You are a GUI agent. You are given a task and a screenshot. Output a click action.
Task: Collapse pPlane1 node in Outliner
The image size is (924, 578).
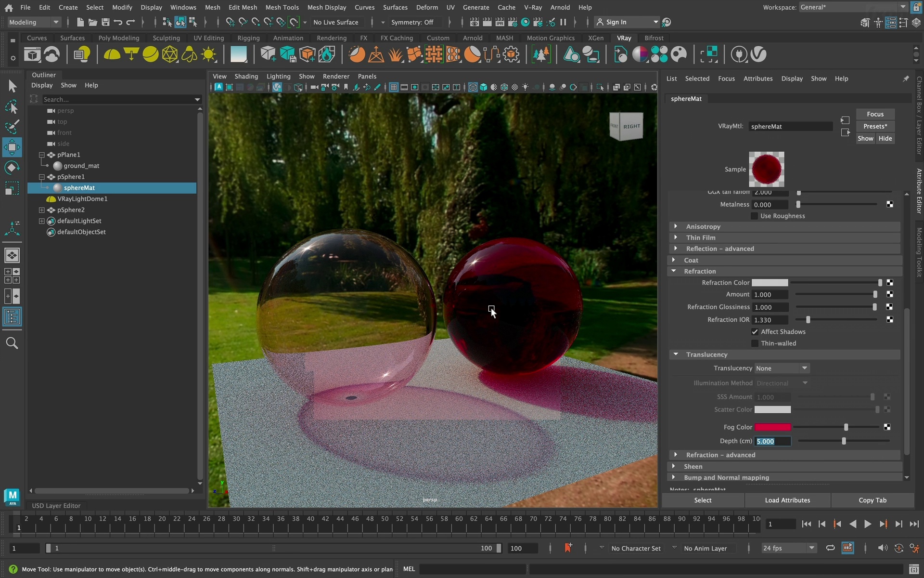pos(42,155)
